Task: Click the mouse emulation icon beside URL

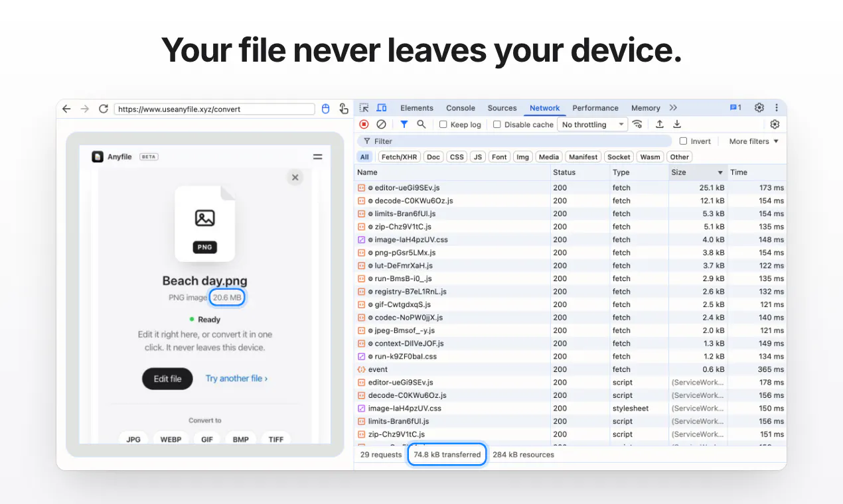Action: (x=325, y=109)
